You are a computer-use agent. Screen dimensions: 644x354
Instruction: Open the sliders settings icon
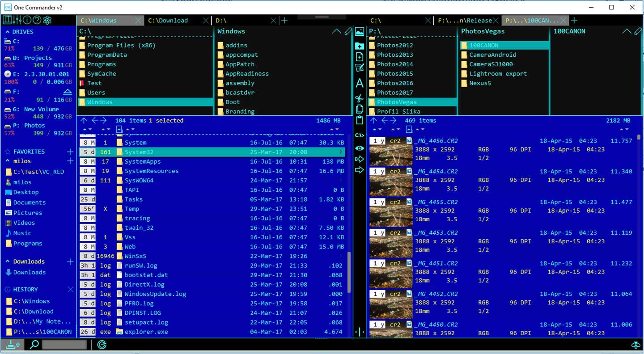(x=17, y=20)
